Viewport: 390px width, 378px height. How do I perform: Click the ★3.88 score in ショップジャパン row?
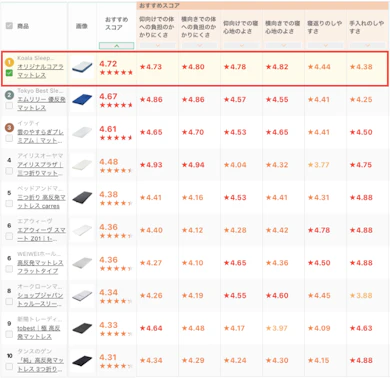point(361,296)
